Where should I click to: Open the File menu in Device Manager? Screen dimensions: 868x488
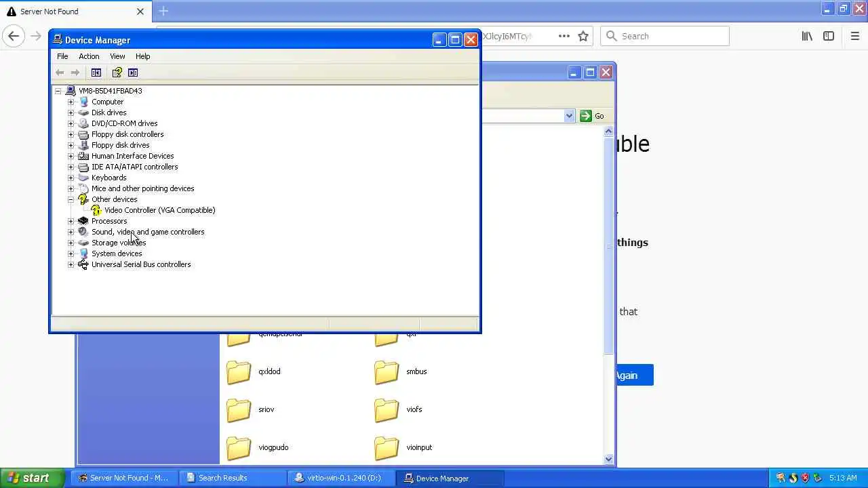point(62,56)
